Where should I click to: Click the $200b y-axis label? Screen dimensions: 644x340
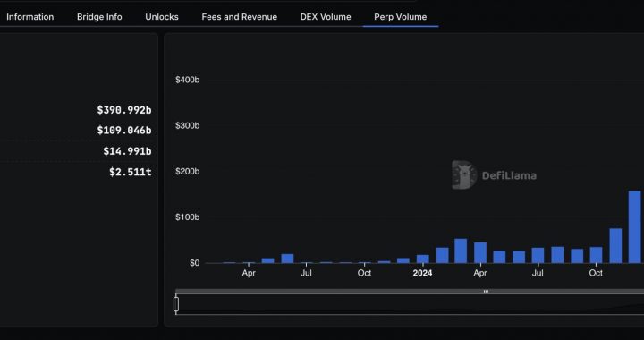pyautogui.click(x=188, y=171)
